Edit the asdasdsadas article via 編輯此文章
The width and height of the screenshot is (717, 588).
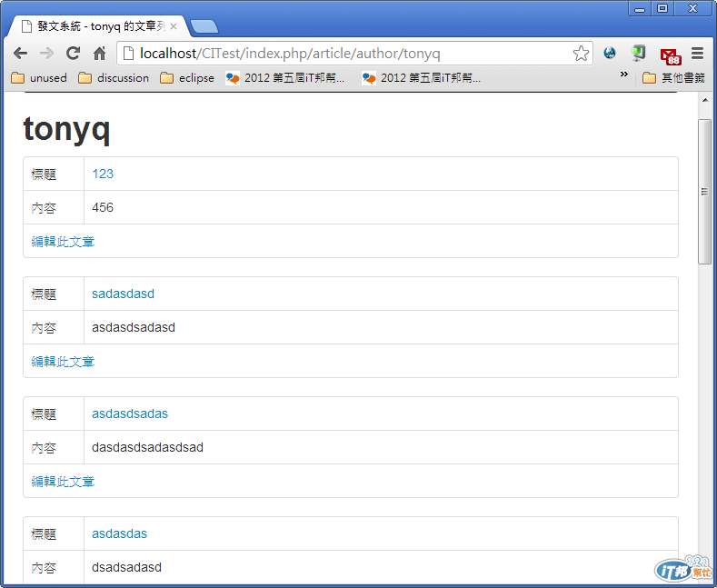(63, 482)
